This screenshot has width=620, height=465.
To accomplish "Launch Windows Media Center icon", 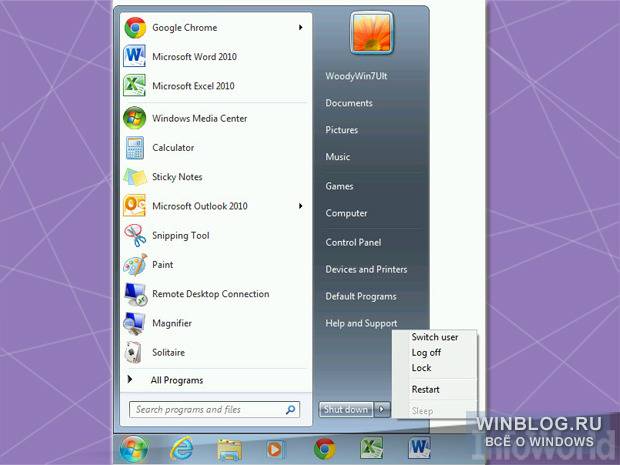I will coord(134,118).
